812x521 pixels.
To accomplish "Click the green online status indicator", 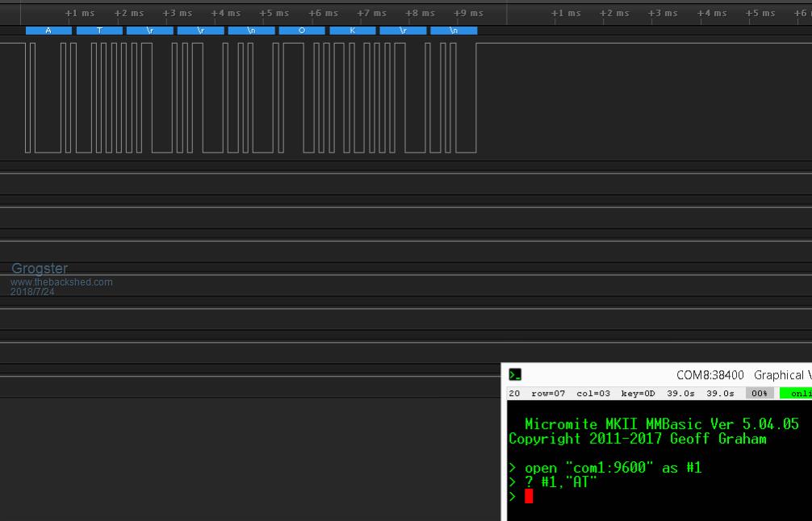I will [x=796, y=394].
